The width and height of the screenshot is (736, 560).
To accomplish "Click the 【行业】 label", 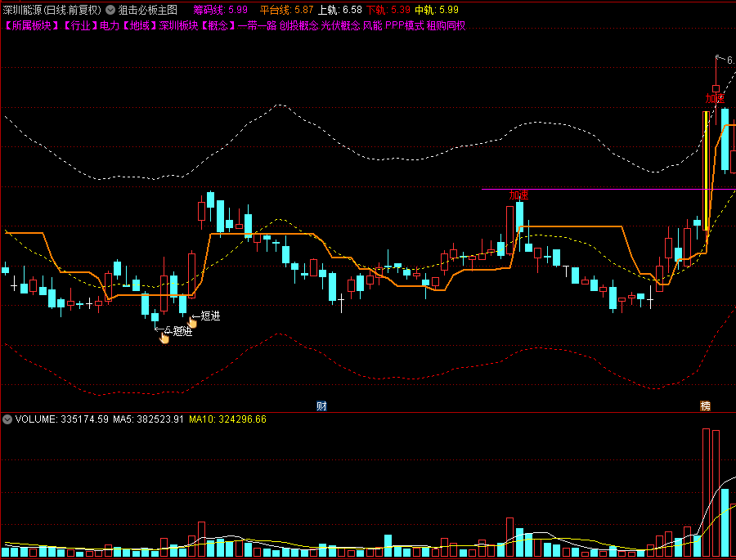I will [x=80, y=26].
